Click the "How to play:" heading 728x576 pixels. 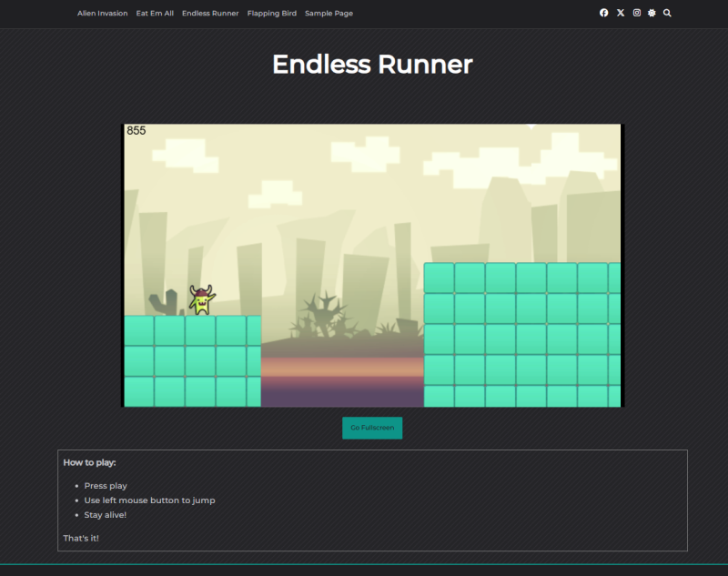[x=89, y=463]
